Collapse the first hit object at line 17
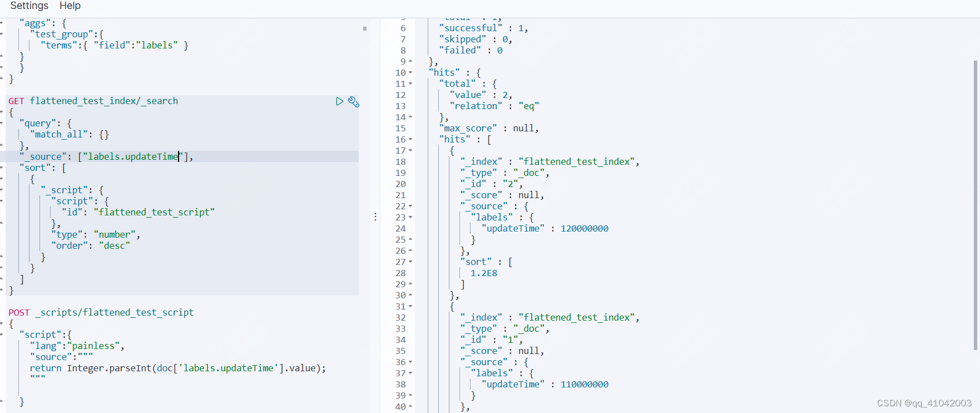980x413 pixels. point(410,150)
